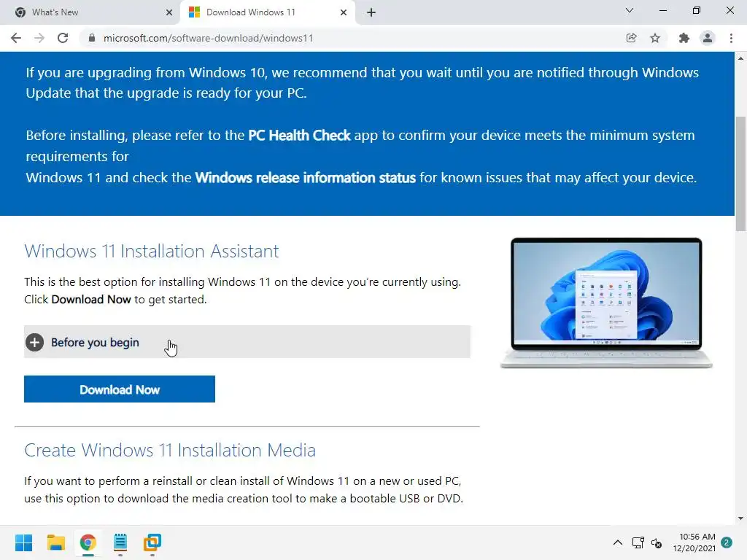Click the browser forward arrow
Viewport: 747px width, 560px height.
(39, 38)
